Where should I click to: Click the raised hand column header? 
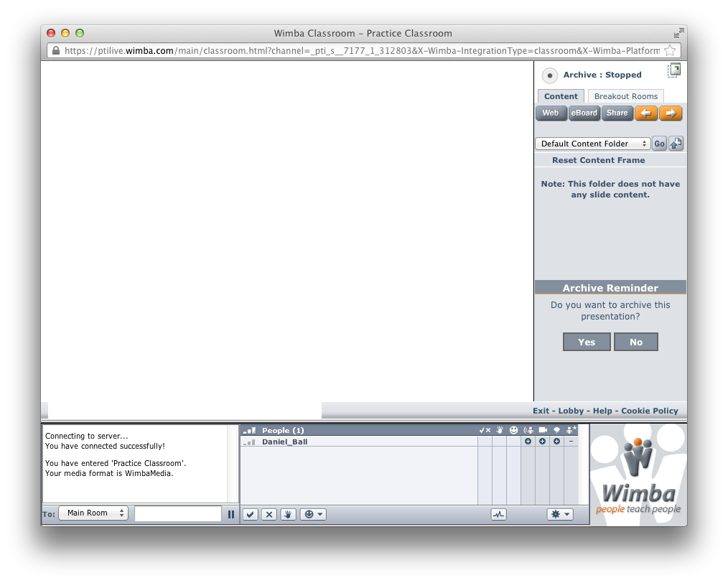[x=500, y=430]
